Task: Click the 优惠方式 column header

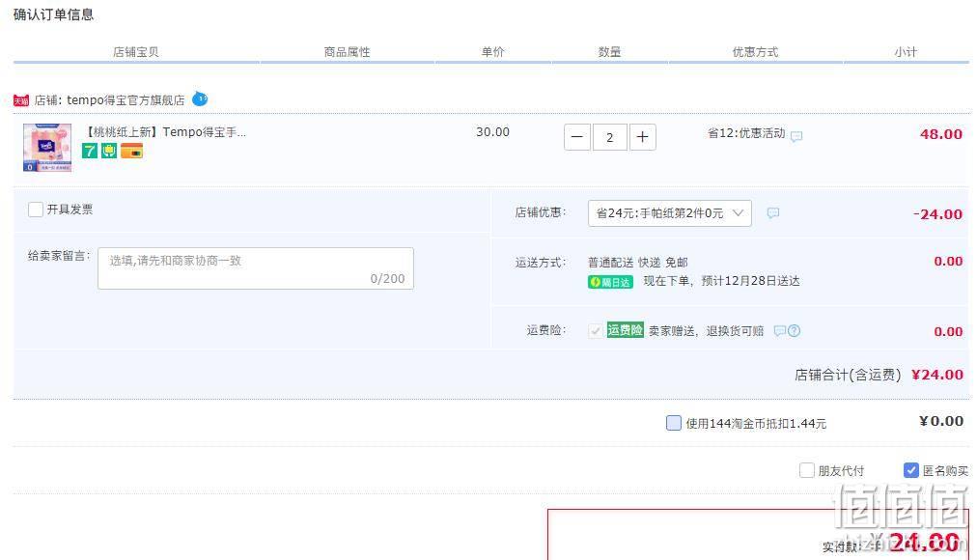Action: point(755,52)
